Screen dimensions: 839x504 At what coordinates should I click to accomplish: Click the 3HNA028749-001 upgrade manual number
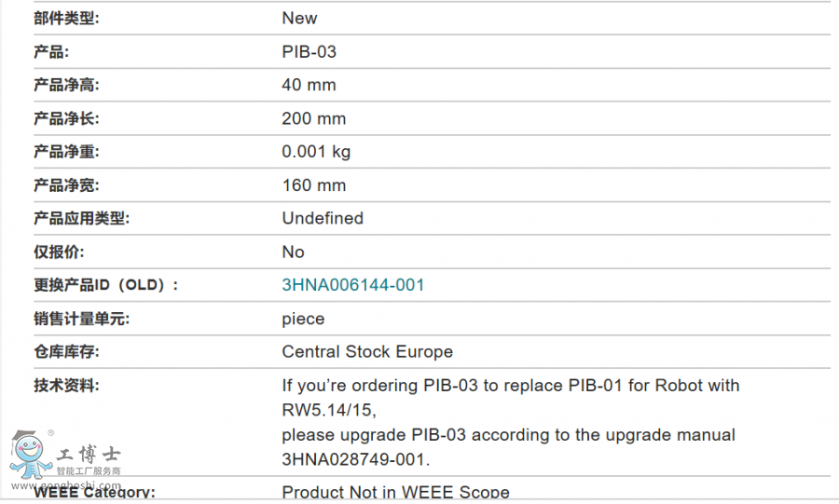point(354,459)
